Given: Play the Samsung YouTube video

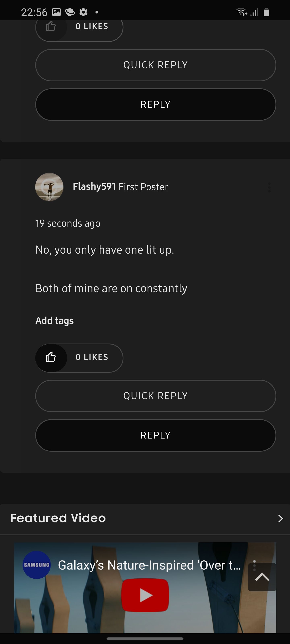Looking at the screenshot, I should tap(145, 595).
